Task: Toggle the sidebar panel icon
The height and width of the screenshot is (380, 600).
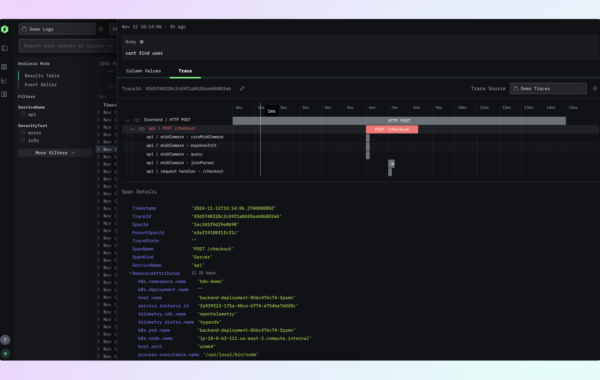Action: pos(5,48)
